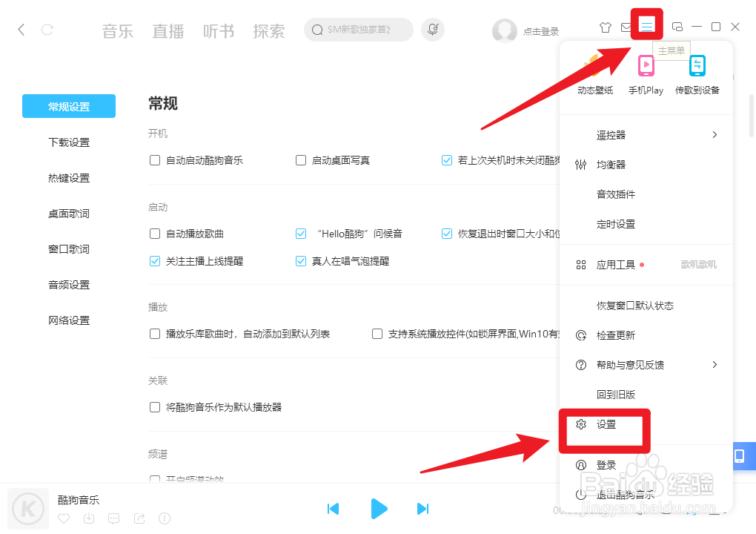Focus the song search field
Screen dimensions: 756x534
359,30
